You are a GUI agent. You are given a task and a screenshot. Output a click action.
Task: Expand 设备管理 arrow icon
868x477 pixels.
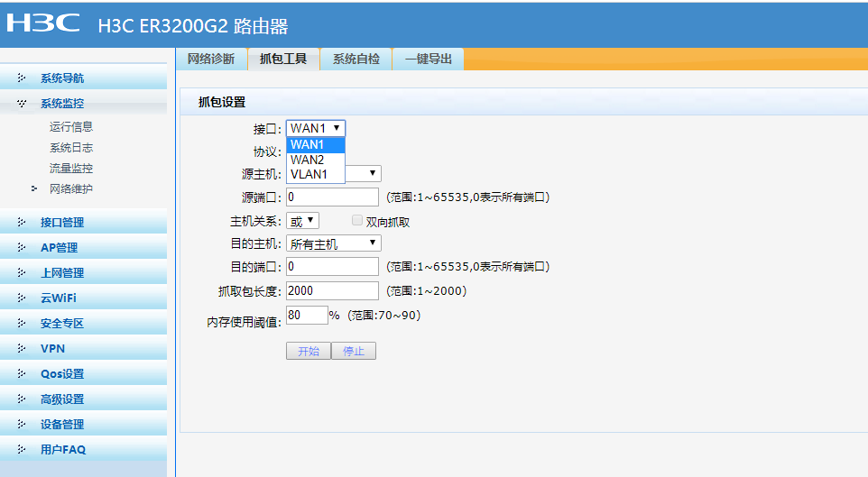(22, 424)
